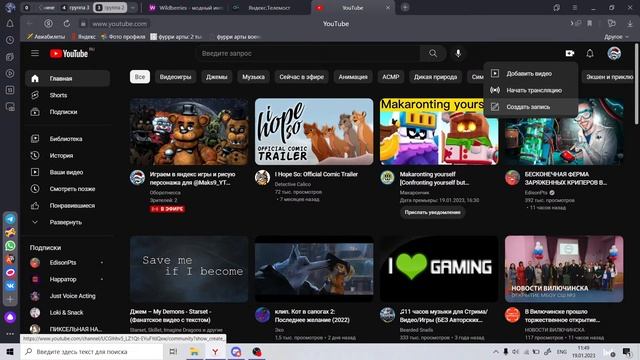Open Telegram in the browser side panel

(x=10, y=219)
